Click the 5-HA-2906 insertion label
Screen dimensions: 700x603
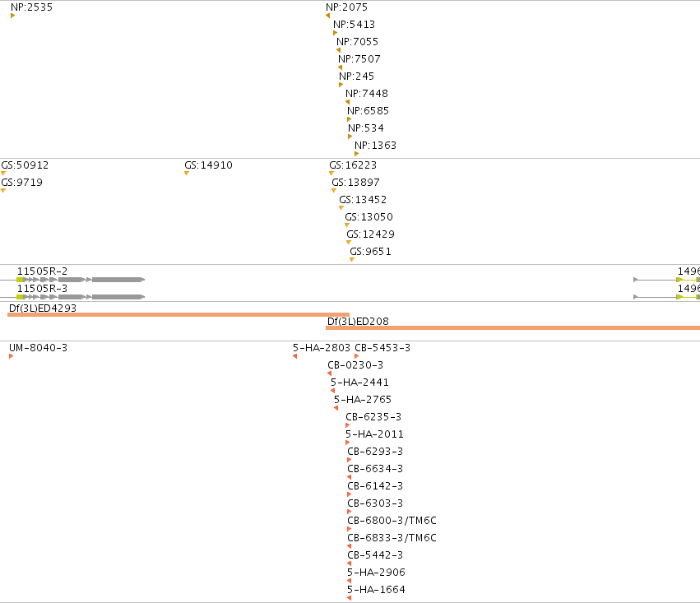pyautogui.click(x=377, y=573)
